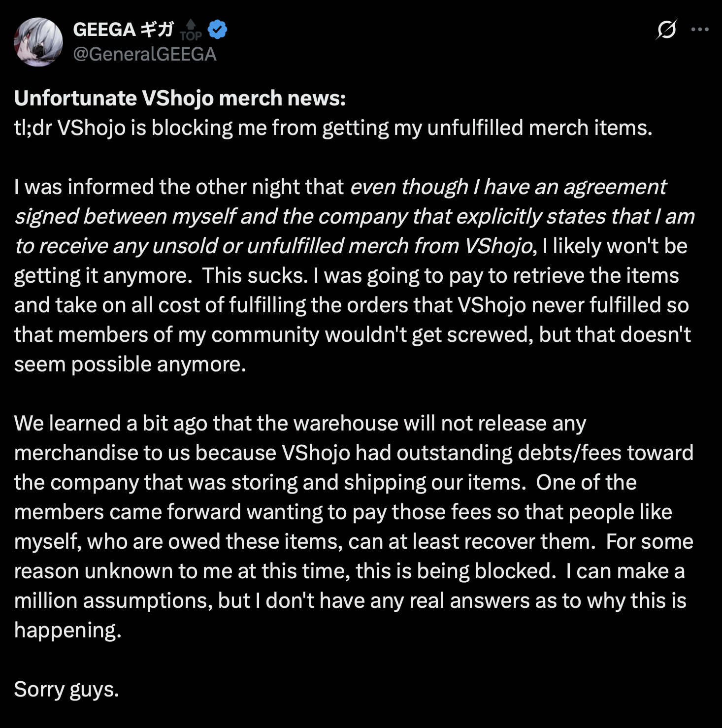Click the italic 'to receive any unsold' line
This screenshot has height=728, width=722.
click(x=273, y=246)
